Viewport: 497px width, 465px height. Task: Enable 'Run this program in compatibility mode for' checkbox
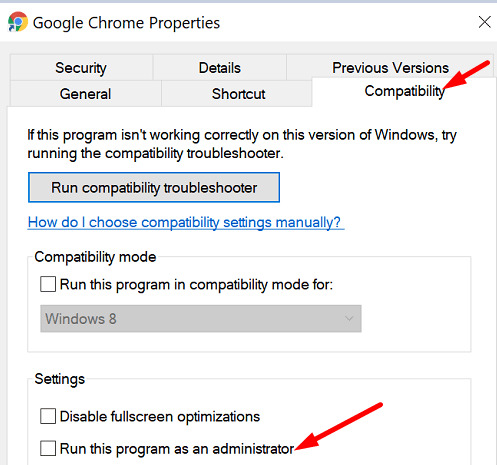point(48,284)
